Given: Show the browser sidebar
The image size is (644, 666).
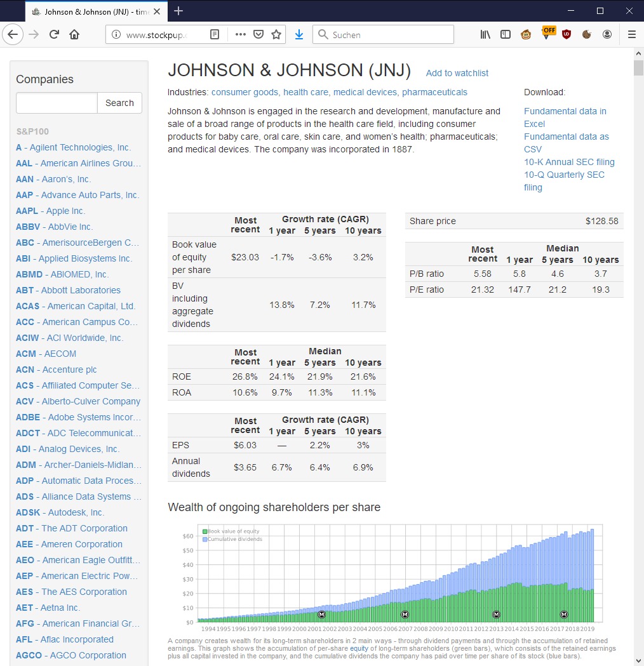Looking at the screenshot, I should pyautogui.click(x=506, y=35).
